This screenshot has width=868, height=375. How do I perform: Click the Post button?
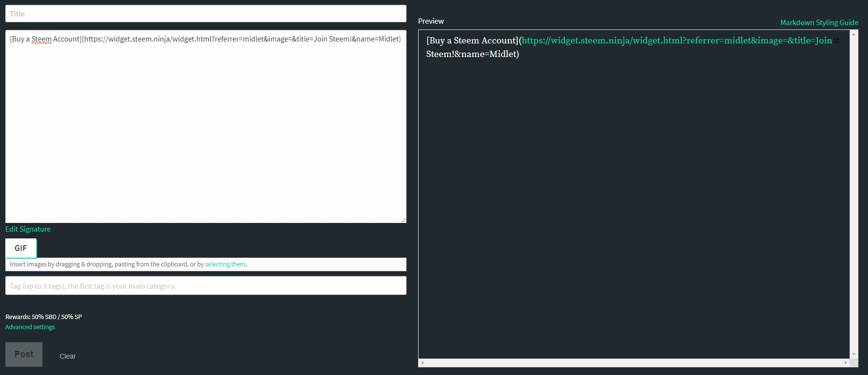coord(24,354)
